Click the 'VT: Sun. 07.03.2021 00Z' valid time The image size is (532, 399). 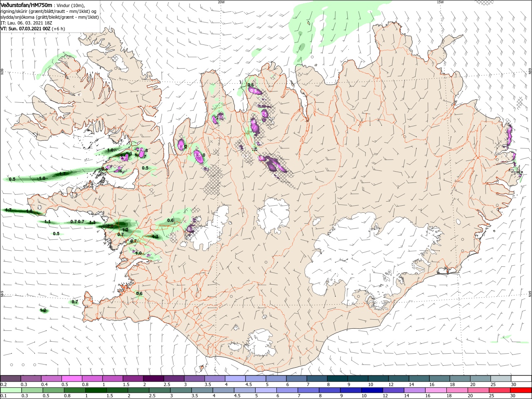tap(25, 29)
